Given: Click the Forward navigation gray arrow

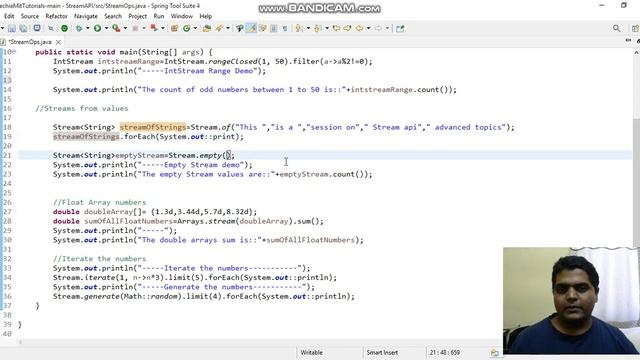Looking at the screenshot, I should pos(378,28).
